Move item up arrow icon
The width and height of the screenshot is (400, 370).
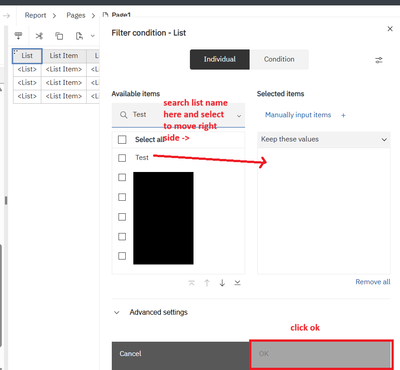(207, 283)
